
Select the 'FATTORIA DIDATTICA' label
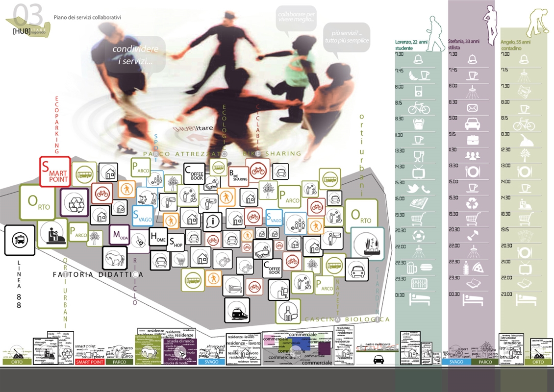98,274
